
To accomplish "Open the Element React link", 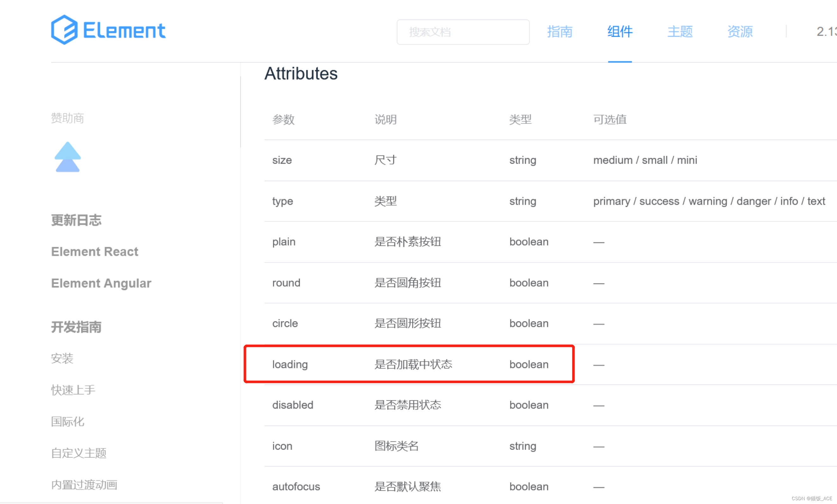I will 95,252.
